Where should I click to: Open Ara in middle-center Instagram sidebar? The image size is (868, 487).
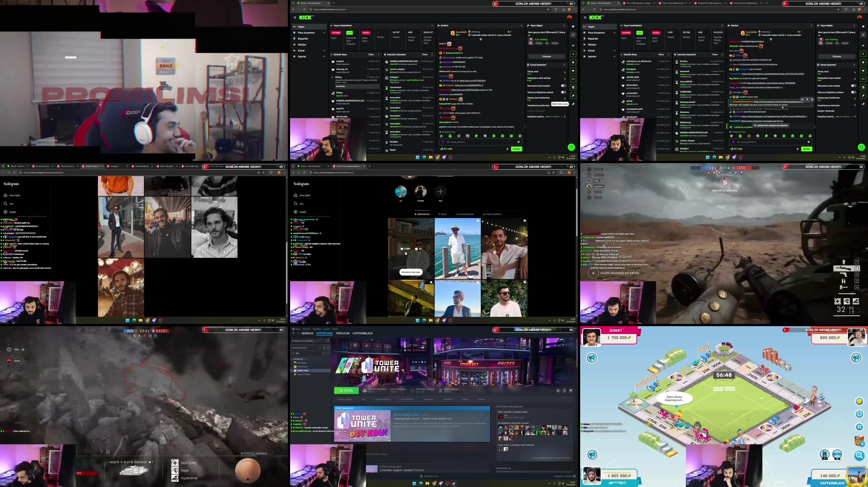(x=298, y=203)
